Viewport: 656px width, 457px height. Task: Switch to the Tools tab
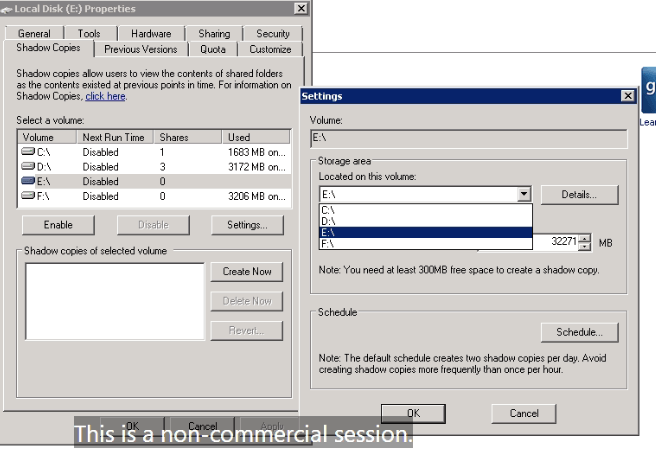[89, 33]
